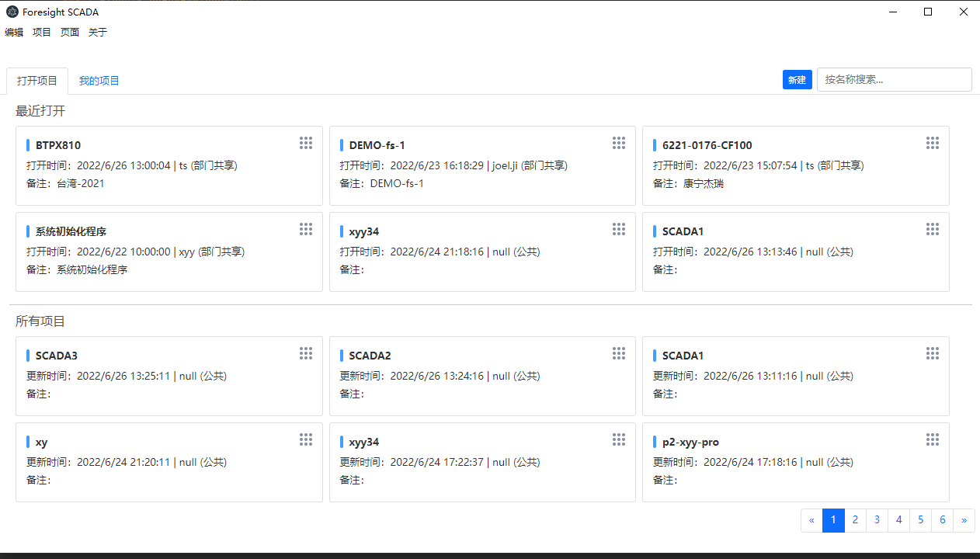Open grid menu for 6221-0176-CF100 project
Screen dimensions: 980x559
pyautogui.click(x=933, y=143)
